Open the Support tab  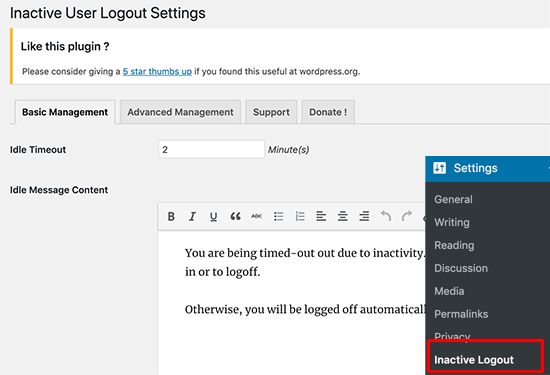coord(271,112)
